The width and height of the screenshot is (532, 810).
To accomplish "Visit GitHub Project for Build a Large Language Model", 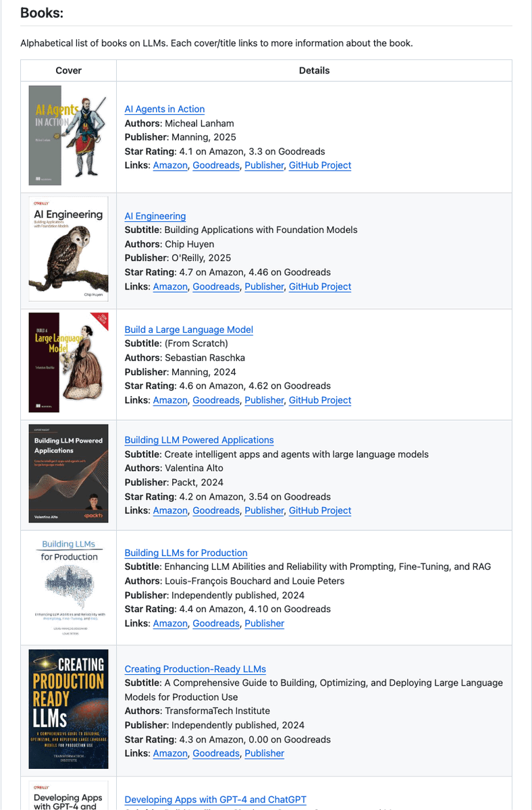I will point(320,400).
